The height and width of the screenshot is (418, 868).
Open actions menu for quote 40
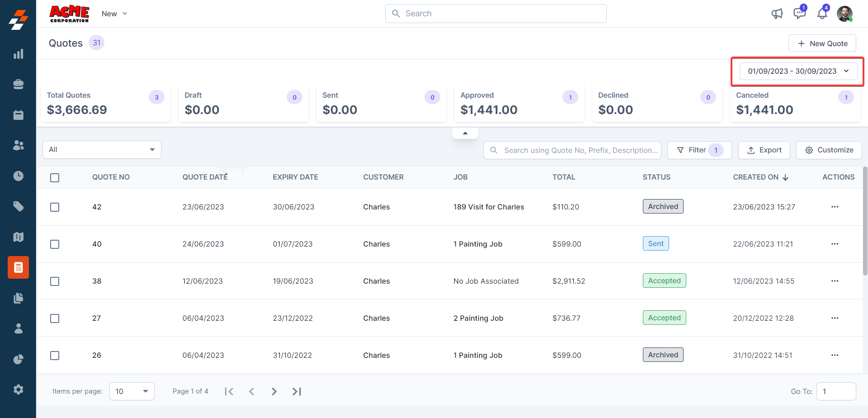tap(835, 244)
